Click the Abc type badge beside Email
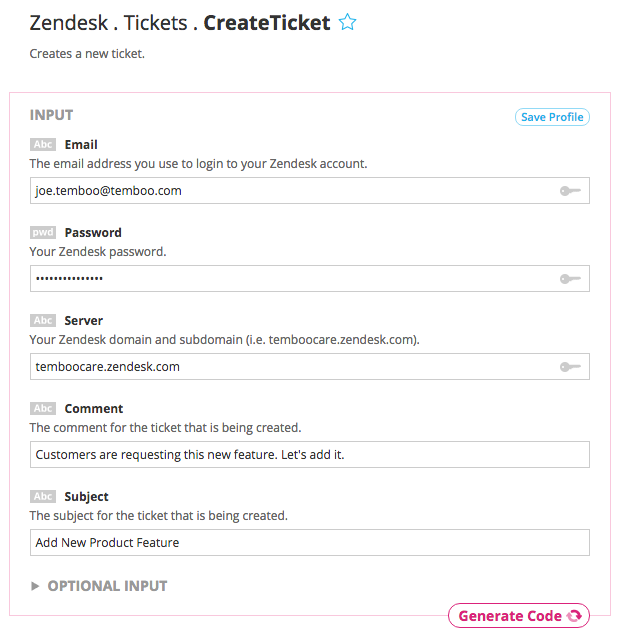622x640 pixels. (x=43, y=144)
